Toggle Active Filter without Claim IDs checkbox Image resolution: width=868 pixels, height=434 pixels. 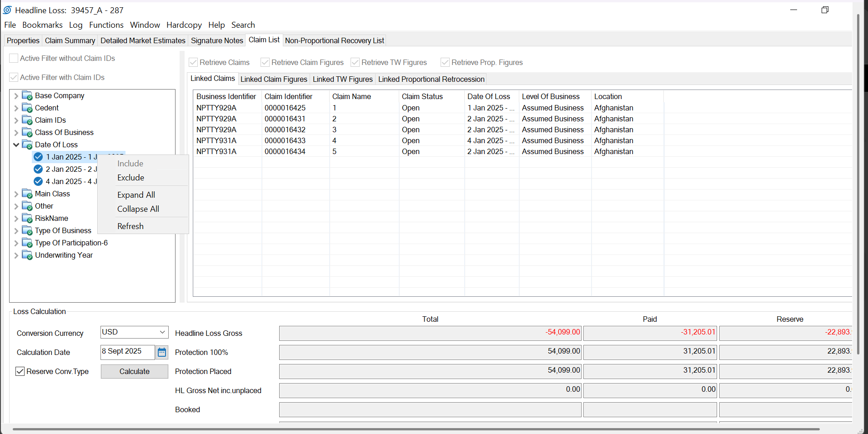[x=14, y=58]
